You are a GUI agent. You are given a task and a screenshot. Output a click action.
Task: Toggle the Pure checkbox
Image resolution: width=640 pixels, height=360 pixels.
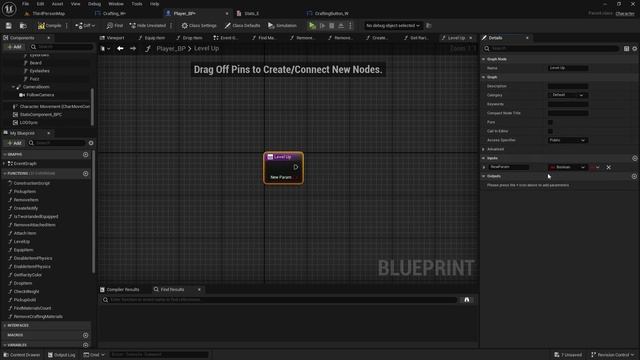pos(550,122)
